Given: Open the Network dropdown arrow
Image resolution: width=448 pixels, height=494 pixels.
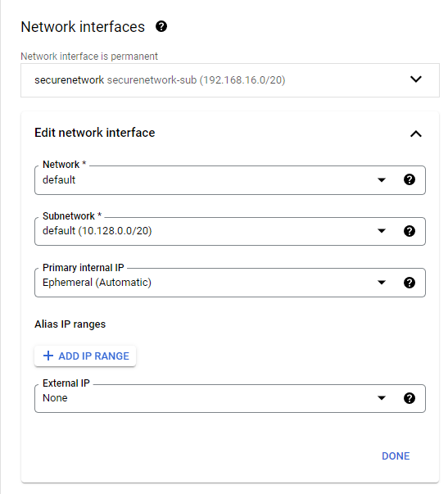Looking at the screenshot, I should pyautogui.click(x=382, y=180).
